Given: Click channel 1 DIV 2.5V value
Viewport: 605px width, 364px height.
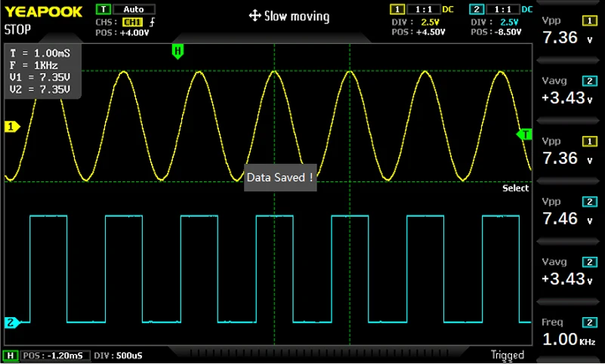Looking at the screenshot, I should [x=431, y=23].
